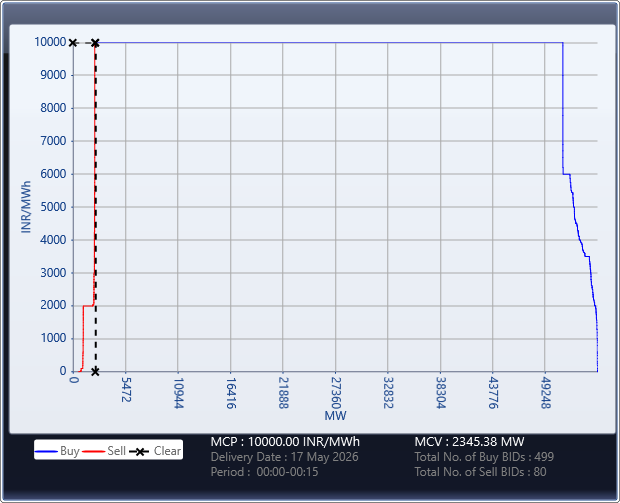Click the clearing marker at zero price
Viewport: 620px width, 503px height.
tap(95, 371)
